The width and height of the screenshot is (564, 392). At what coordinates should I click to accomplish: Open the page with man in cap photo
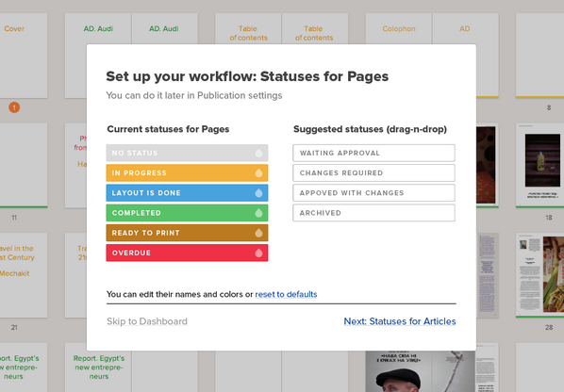pyautogui.click(x=420, y=371)
